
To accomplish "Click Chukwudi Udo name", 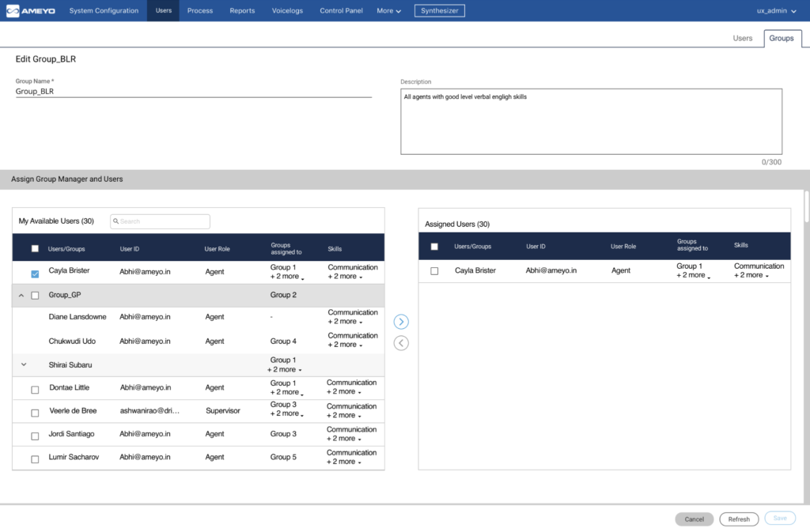I will tap(72, 341).
